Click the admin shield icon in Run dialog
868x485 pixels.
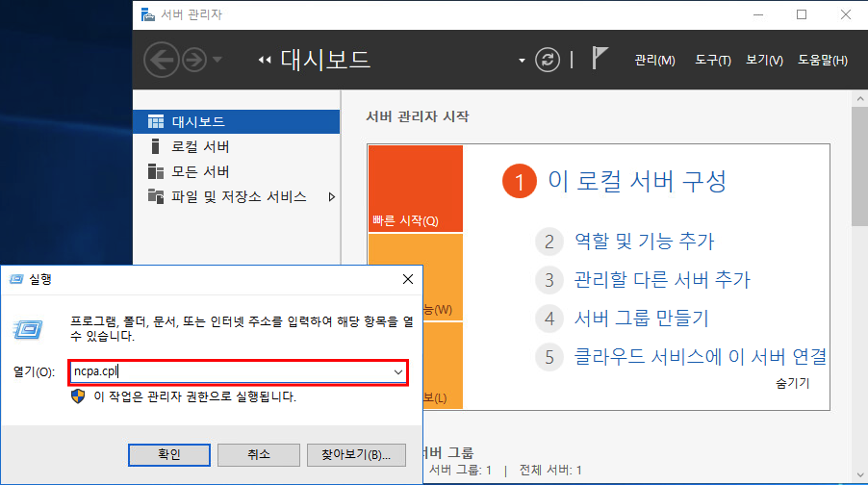tap(78, 396)
